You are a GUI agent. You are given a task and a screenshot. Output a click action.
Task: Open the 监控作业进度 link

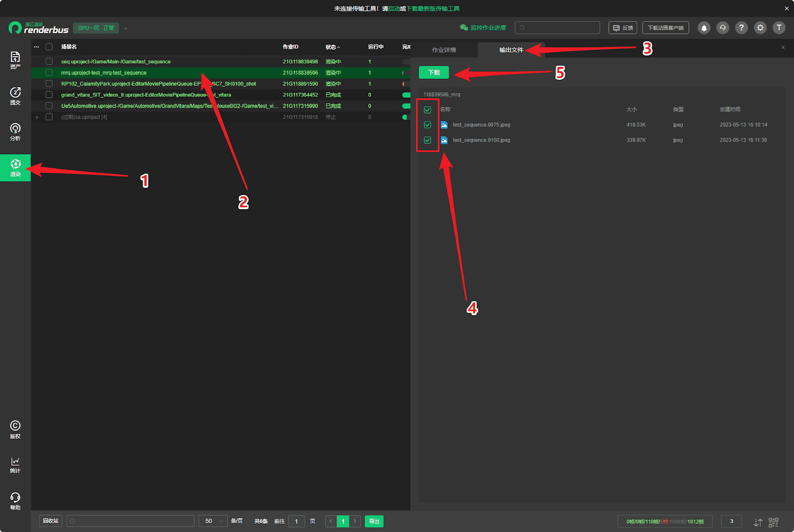488,28
